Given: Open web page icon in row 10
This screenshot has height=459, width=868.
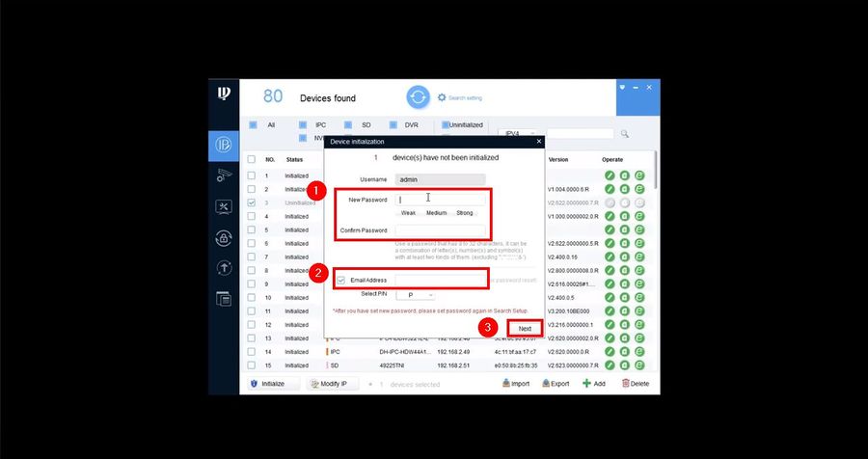Looking at the screenshot, I should tap(640, 297).
